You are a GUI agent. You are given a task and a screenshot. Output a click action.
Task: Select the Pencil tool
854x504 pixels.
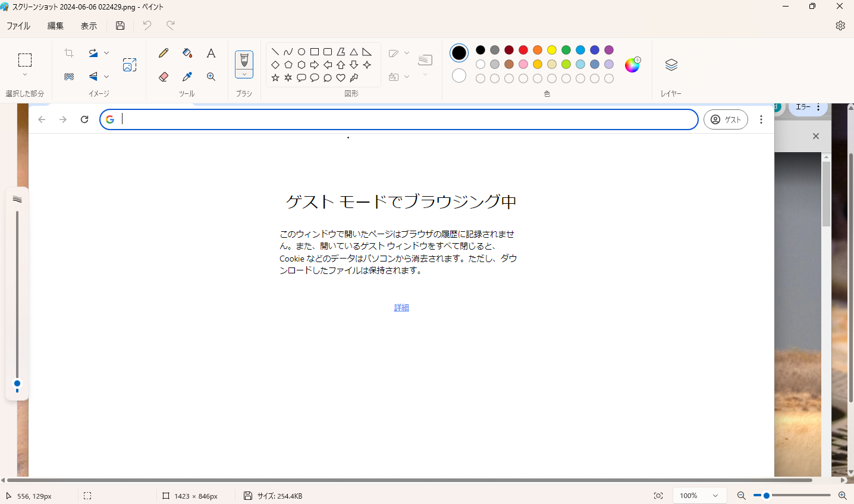click(163, 53)
